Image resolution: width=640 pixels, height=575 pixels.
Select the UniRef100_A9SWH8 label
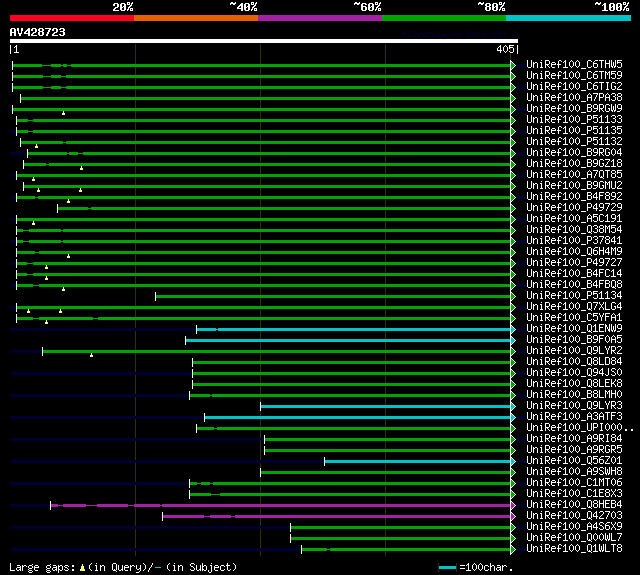(x=574, y=472)
